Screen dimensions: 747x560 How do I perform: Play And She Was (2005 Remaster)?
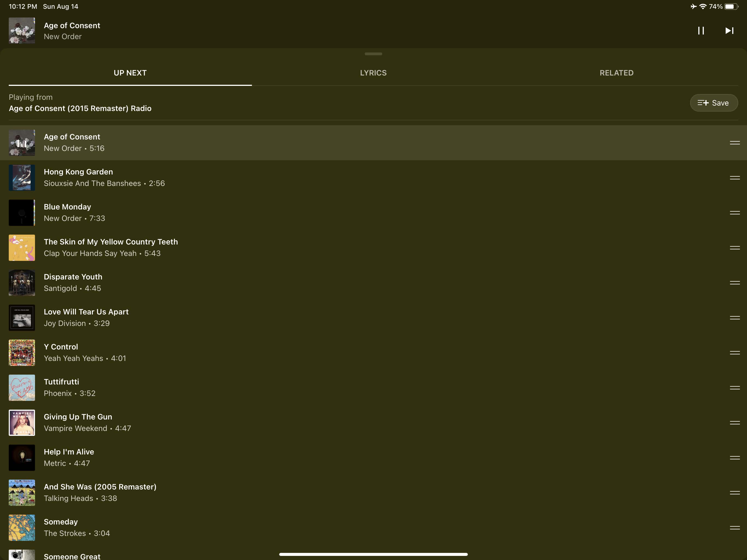pos(100,492)
